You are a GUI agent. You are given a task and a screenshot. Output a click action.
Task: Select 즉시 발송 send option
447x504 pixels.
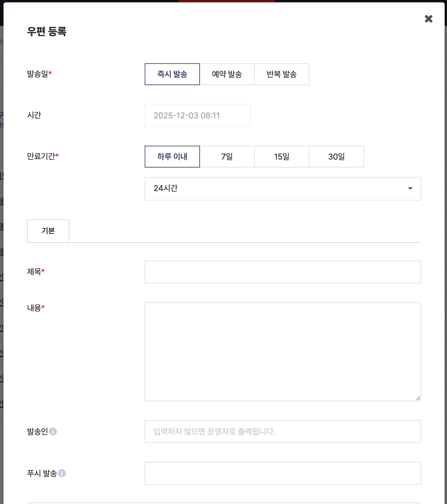[172, 74]
